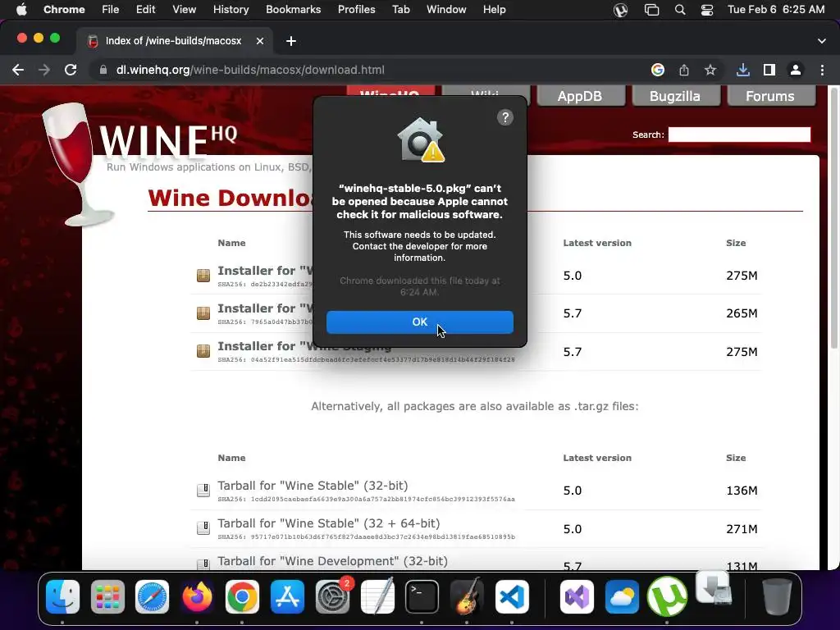Screen dimensions: 840x630
Task: Click the page vertical scrollbar
Action: (834, 220)
